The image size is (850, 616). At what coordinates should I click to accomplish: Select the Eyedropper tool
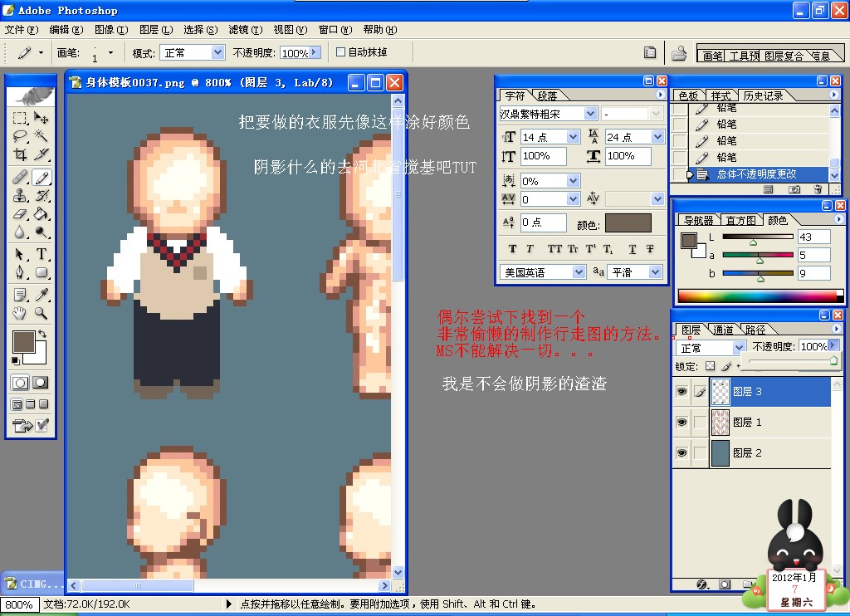click(42, 295)
